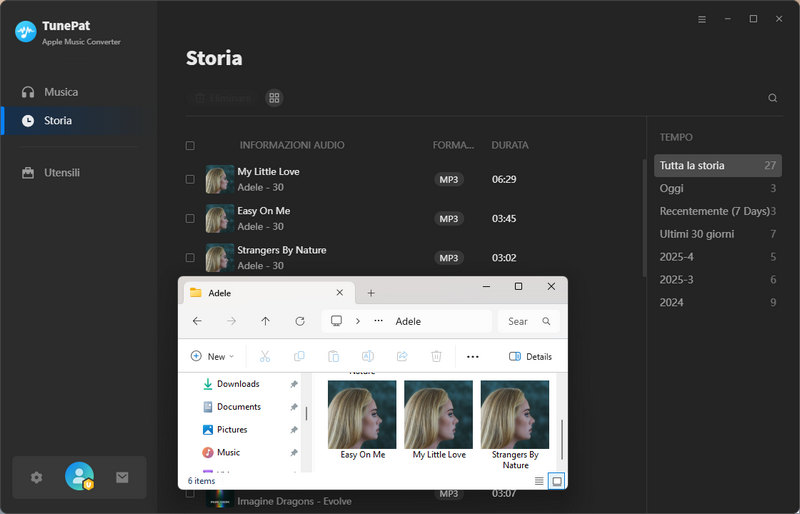Click the Copy icon in Explorer toolbar
The width and height of the screenshot is (800, 514).
(x=299, y=356)
